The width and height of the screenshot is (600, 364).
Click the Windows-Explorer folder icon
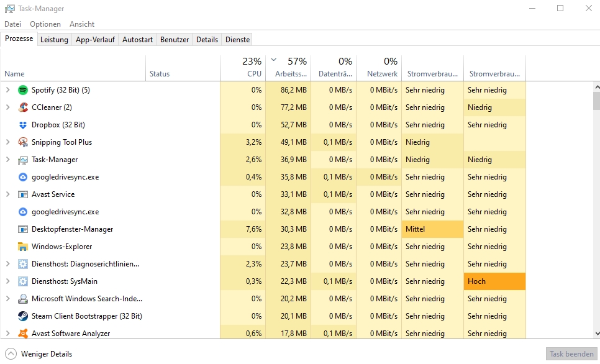pos(23,247)
